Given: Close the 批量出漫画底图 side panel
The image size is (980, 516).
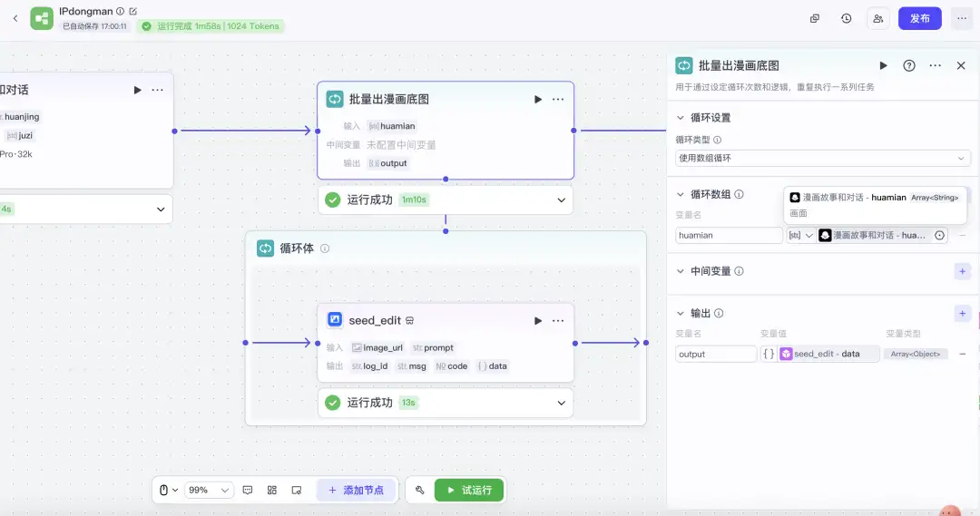Looking at the screenshot, I should [x=961, y=65].
